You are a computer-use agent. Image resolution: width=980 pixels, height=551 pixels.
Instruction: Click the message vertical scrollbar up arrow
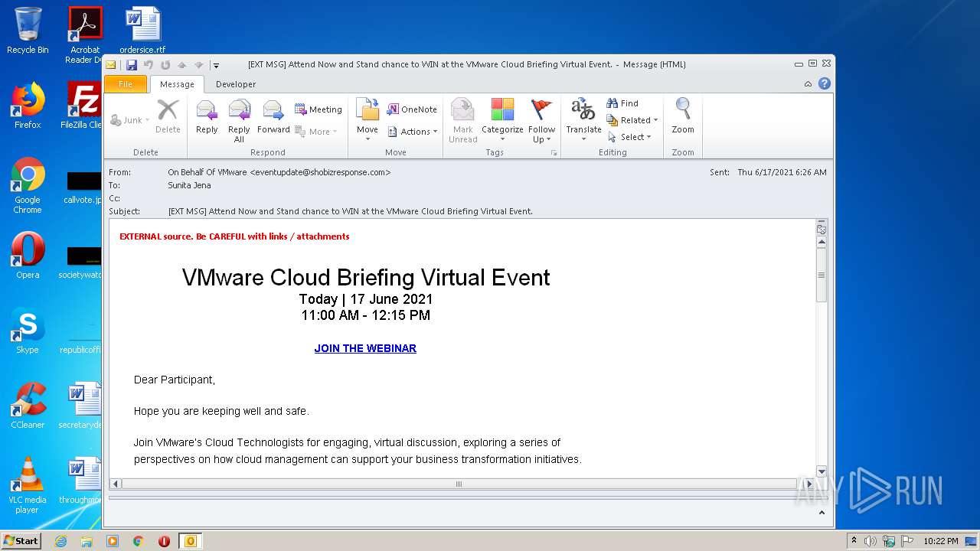click(x=822, y=242)
